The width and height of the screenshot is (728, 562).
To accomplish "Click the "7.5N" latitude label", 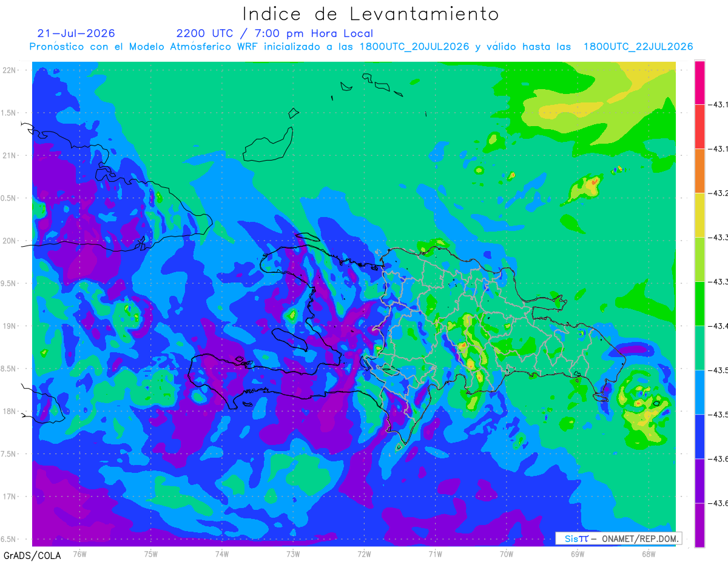I will click(x=8, y=453).
